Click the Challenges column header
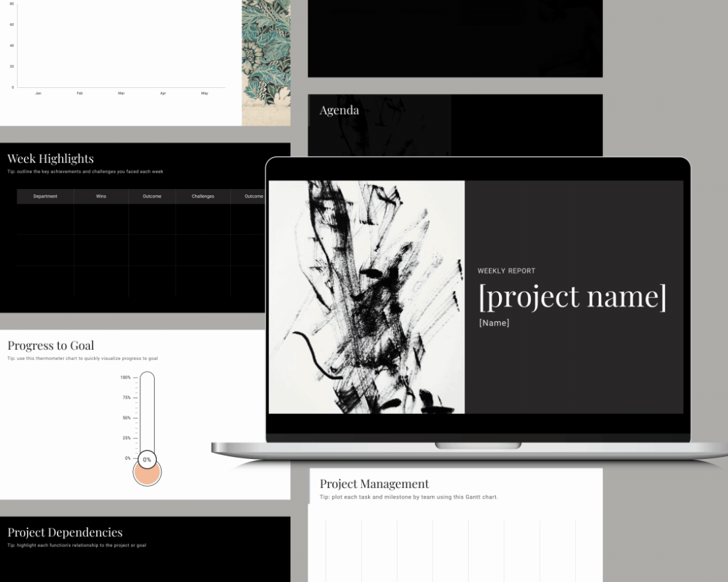Viewport: 728px width, 582px height. [203, 196]
